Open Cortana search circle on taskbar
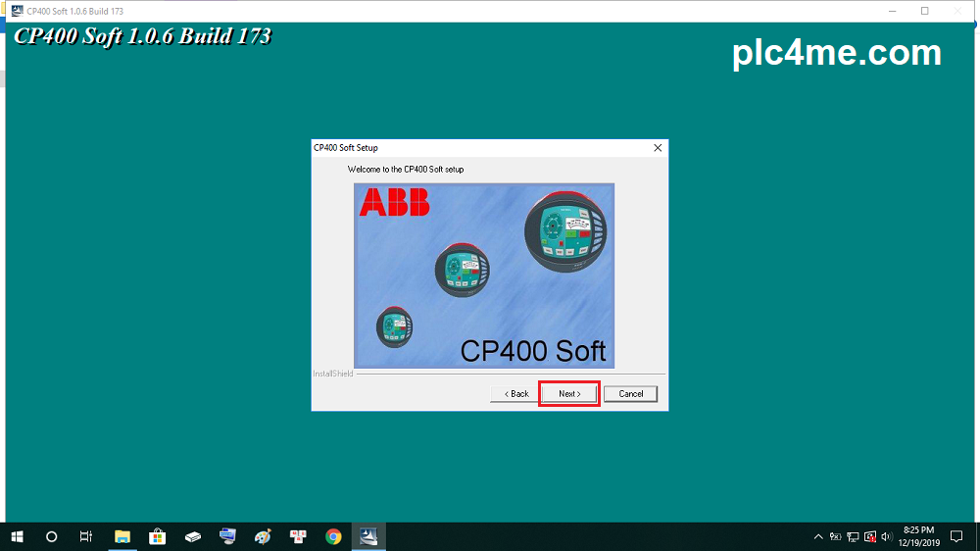The image size is (980, 551). pos(52,536)
